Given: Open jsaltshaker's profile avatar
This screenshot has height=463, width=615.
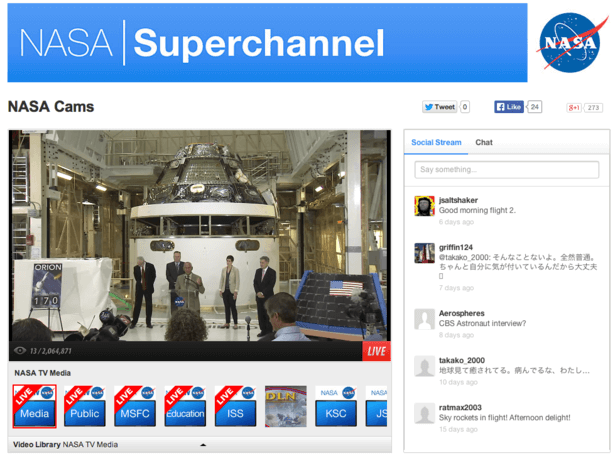Looking at the screenshot, I should click(x=424, y=205).
